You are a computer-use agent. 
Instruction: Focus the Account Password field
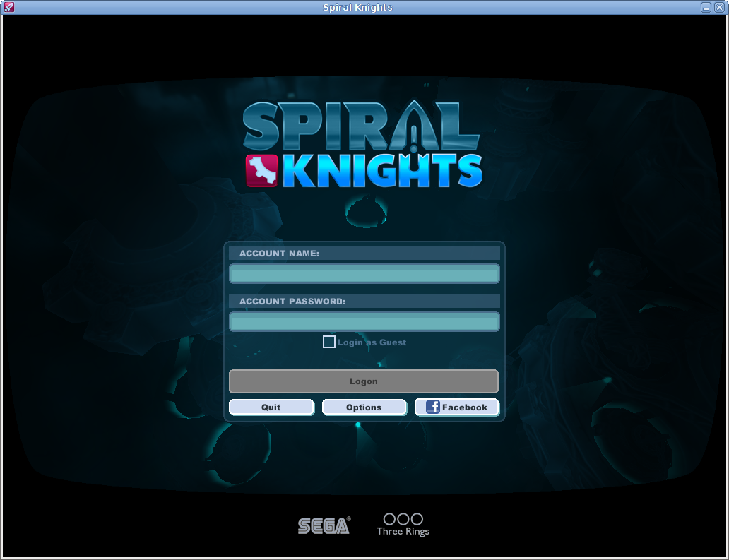[364, 321]
